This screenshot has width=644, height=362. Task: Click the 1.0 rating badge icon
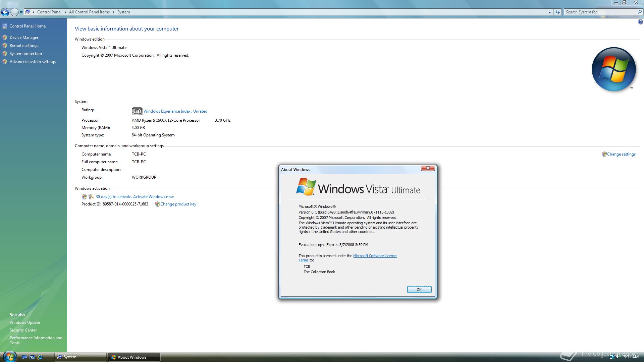[x=137, y=111]
